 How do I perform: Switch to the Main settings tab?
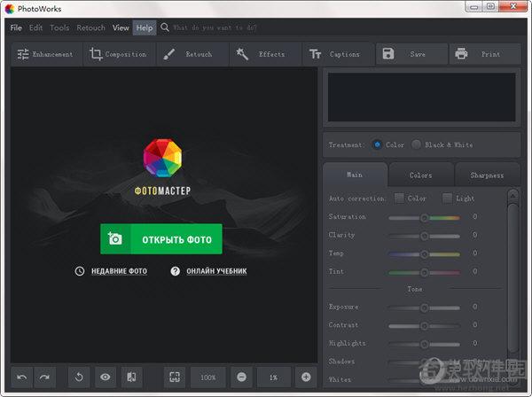point(355,175)
